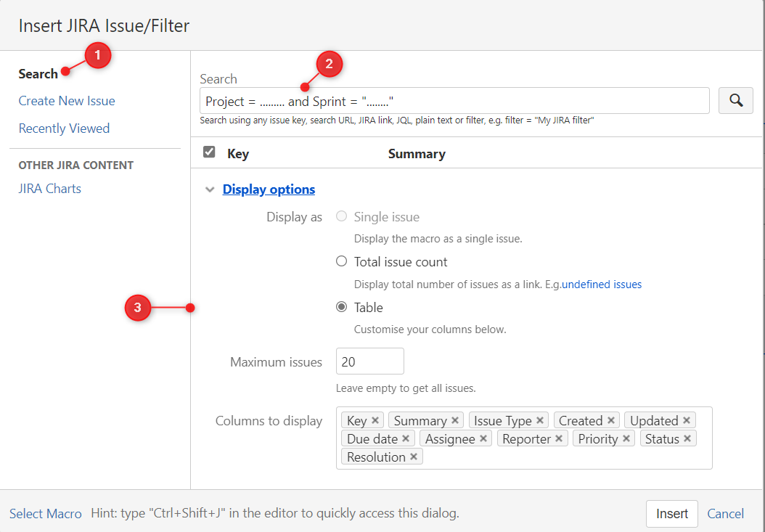Go to JIRA Charts
Screen dimensions: 765x532
50,189
